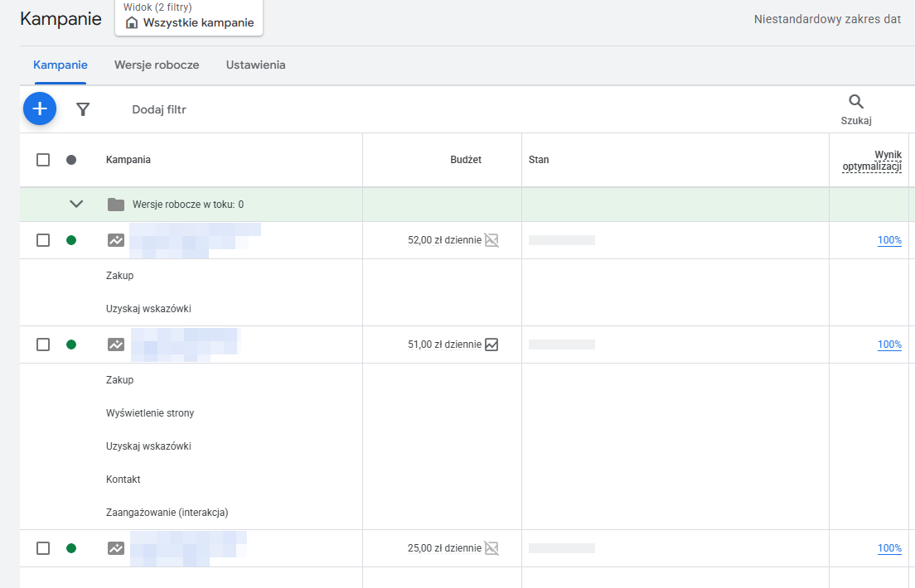
Task: Click the Kampanie page heading
Action: 61,19
